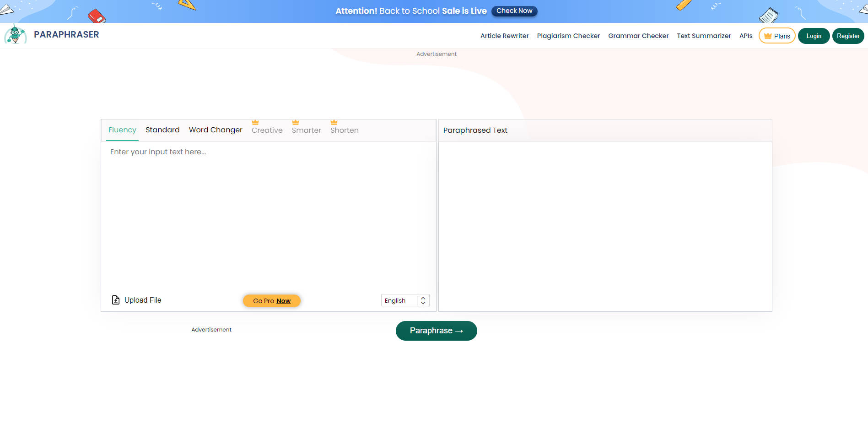Click the Paraphrased Text output area

pos(605,226)
